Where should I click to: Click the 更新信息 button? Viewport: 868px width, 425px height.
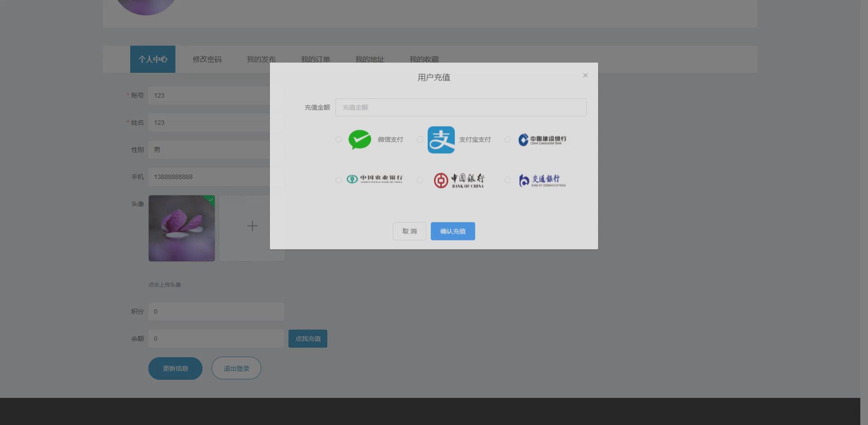[x=175, y=368]
